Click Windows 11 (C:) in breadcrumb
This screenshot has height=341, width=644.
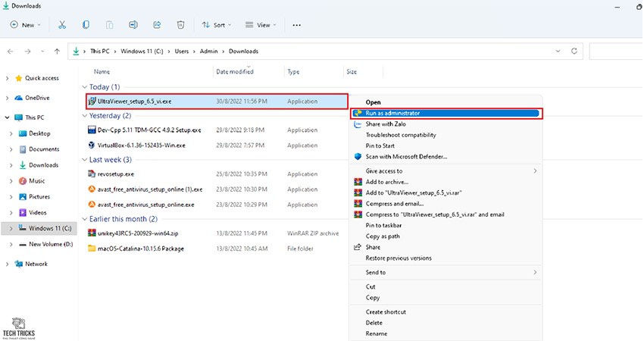point(142,52)
